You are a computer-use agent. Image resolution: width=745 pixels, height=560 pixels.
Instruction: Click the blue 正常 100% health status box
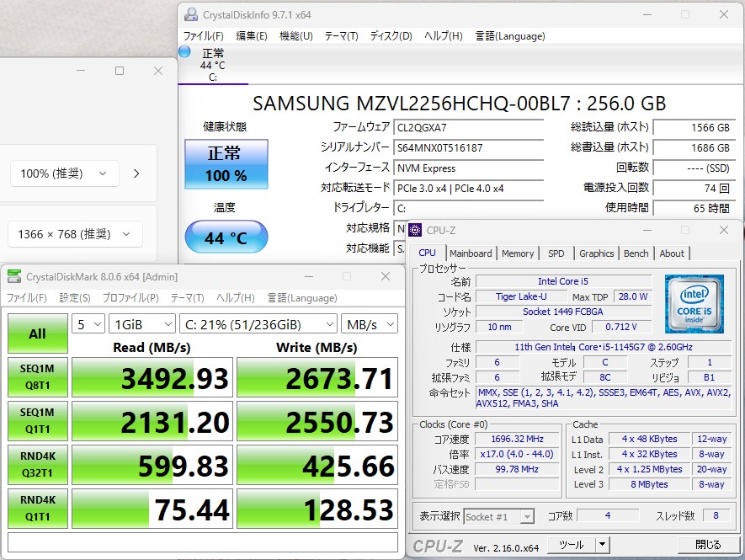(226, 164)
